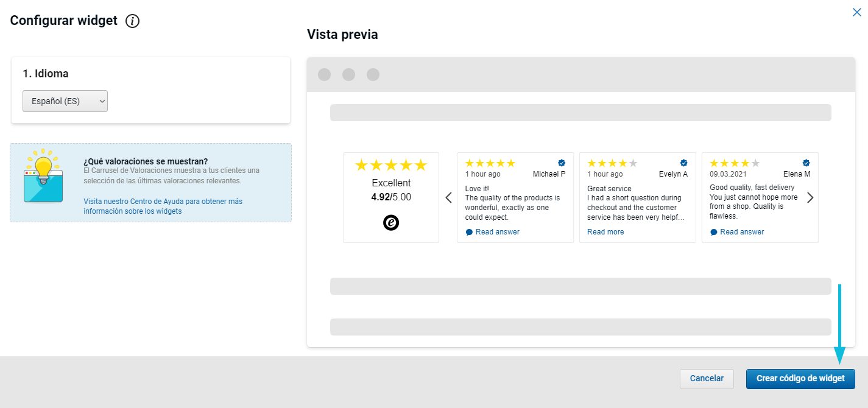This screenshot has width=868, height=408.
Task: Click Evelyn A's verified buyer badge
Action: [684, 163]
